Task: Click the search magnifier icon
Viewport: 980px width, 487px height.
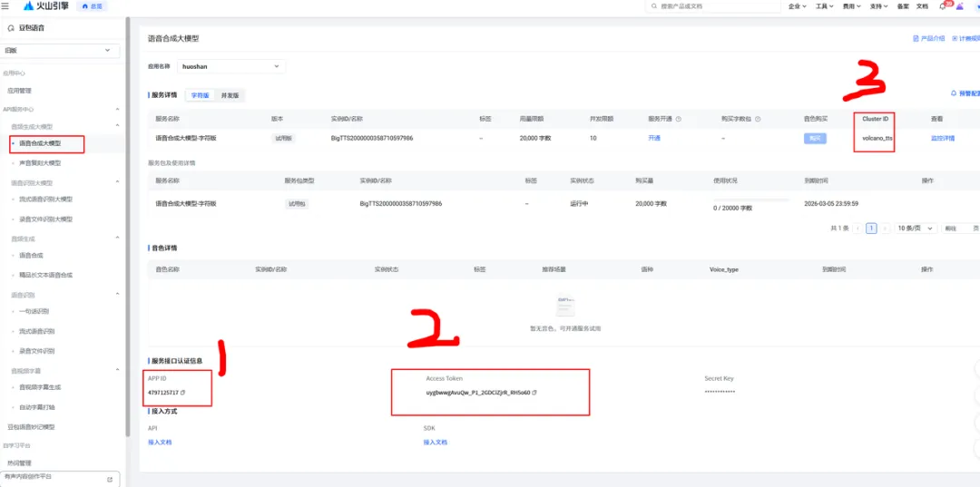Action: pyautogui.click(x=654, y=6)
